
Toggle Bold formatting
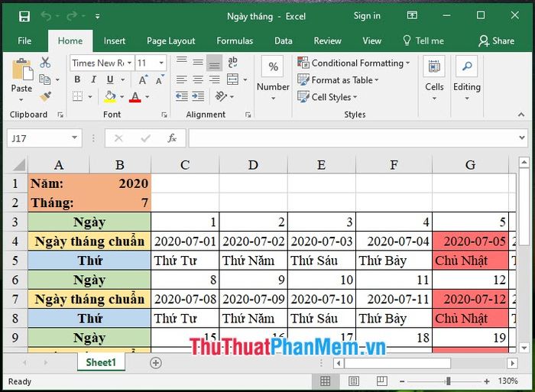[x=77, y=79]
